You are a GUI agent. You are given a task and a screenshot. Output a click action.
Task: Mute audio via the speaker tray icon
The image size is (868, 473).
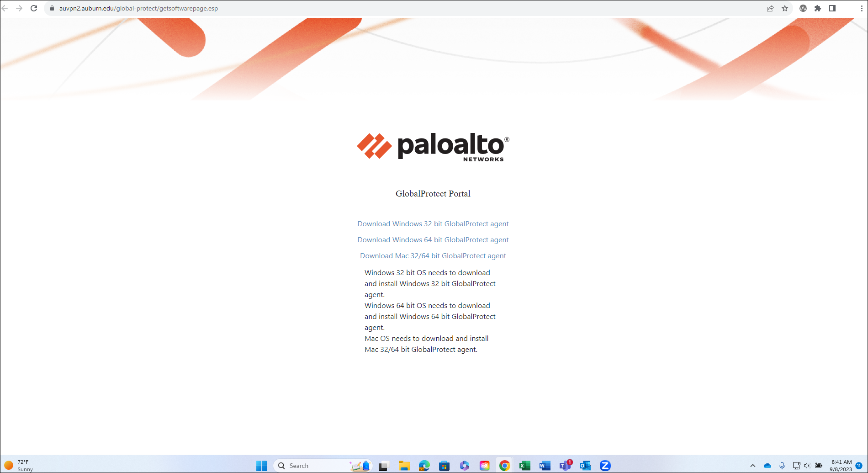[x=807, y=465]
